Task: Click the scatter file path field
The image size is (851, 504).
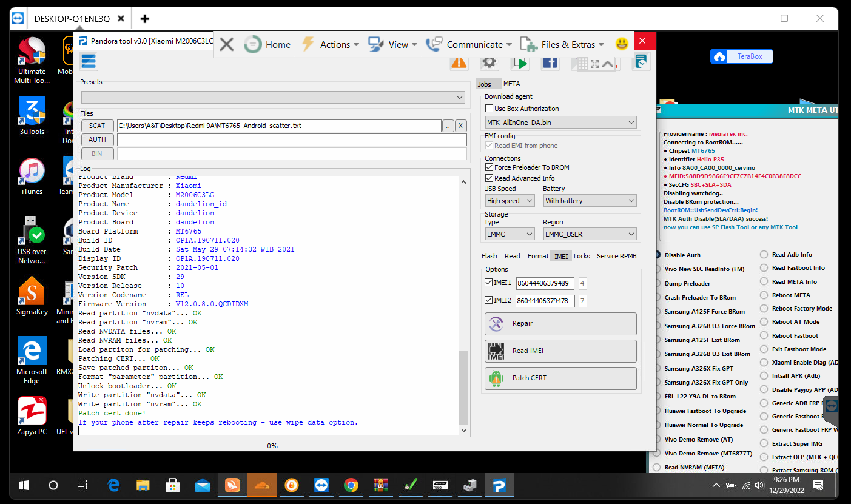Action: click(x=279, y=126)
